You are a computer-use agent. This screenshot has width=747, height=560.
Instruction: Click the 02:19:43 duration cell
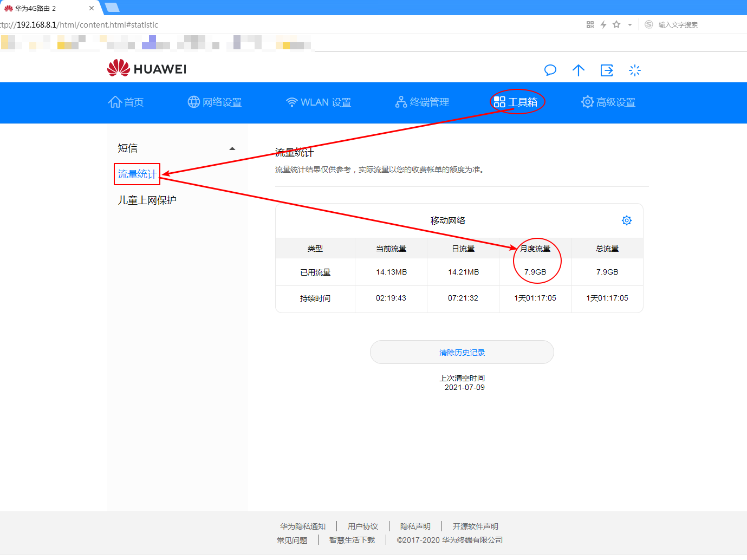click(x=391, y=298)
